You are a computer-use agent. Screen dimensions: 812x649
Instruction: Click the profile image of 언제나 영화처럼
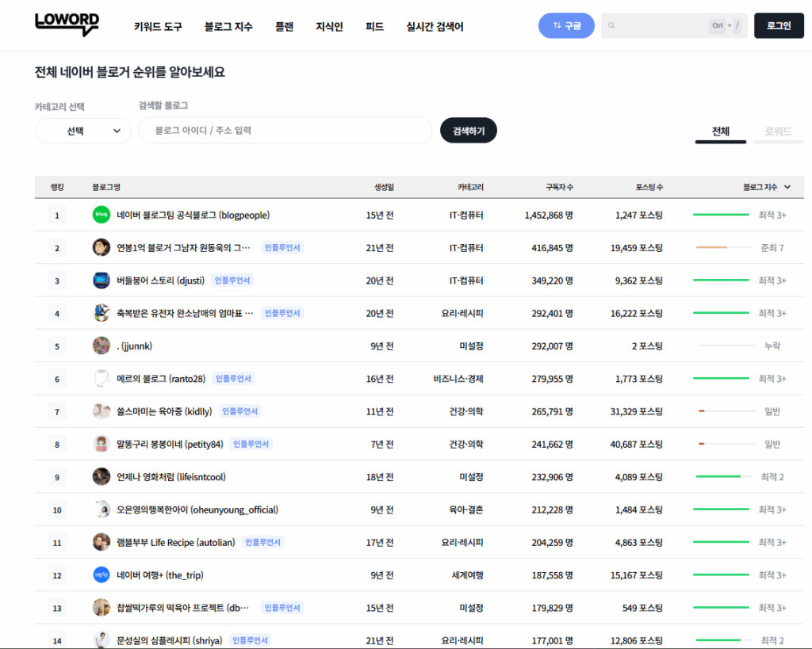[x=101, y=477]
